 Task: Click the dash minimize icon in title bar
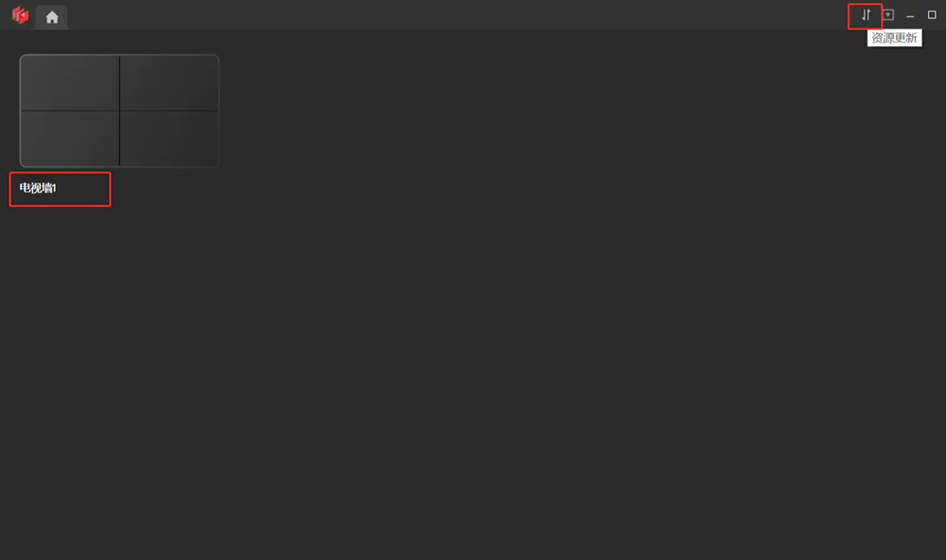pyautogui.click(x=910, y=16)
